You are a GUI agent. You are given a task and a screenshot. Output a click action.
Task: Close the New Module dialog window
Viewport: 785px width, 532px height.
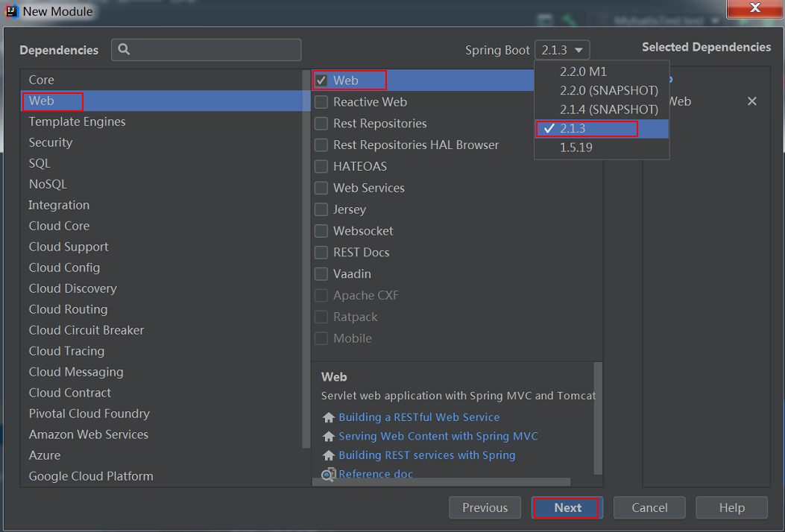pyautogui.click(x=755, y=8)
